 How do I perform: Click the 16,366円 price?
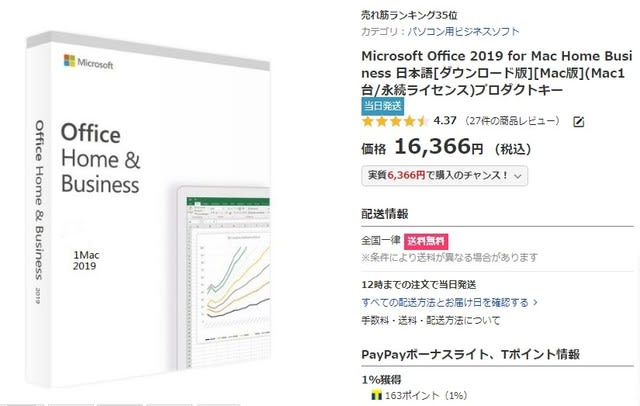438,148
